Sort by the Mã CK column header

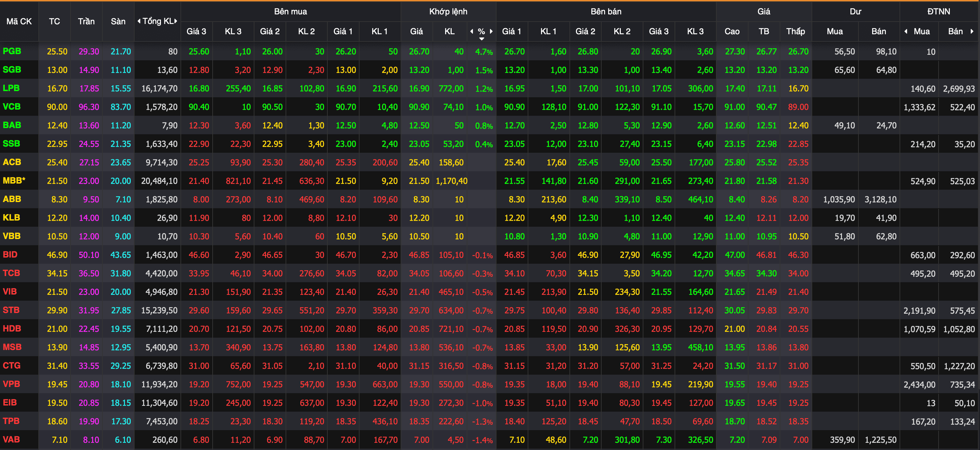coord(19,22)
